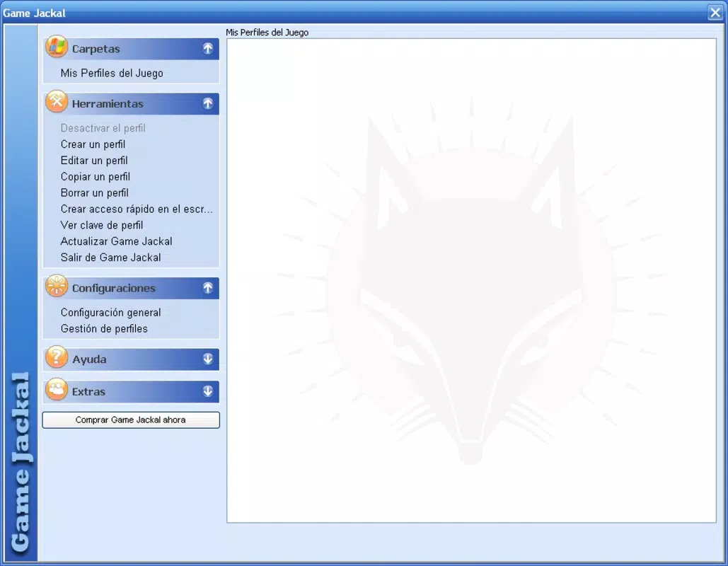Screen dimensions: 728x566
Task: Click the Extras people icon
Action: (57, 389)
